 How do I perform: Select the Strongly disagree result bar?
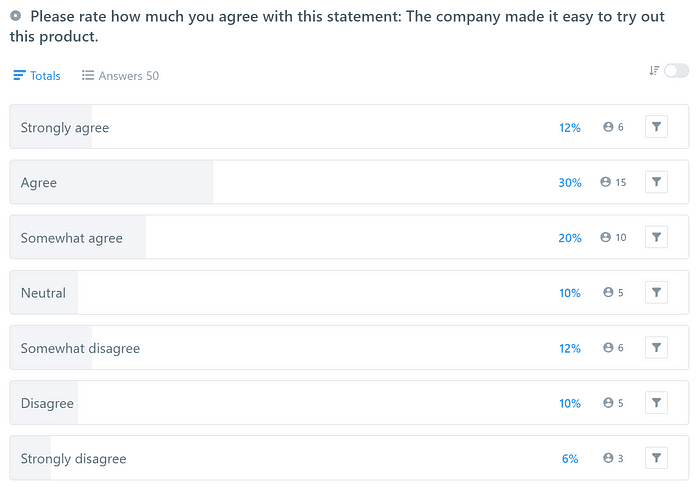click(280, 458)
